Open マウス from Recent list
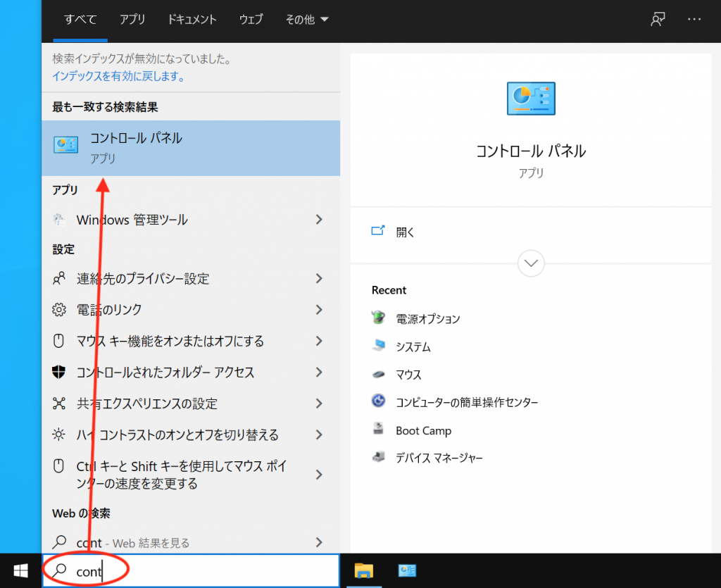The height and width of the screenshot is (588, 721). pos(408,375)
